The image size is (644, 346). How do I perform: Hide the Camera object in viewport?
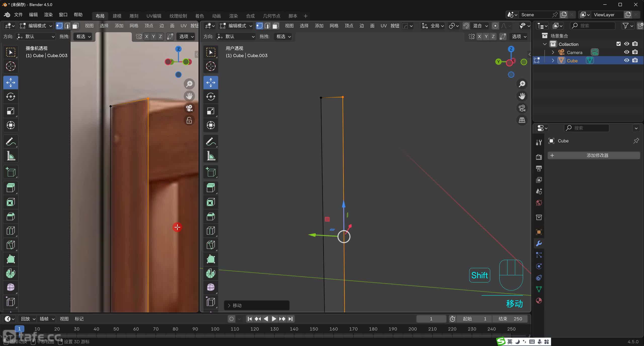[627, 52]
